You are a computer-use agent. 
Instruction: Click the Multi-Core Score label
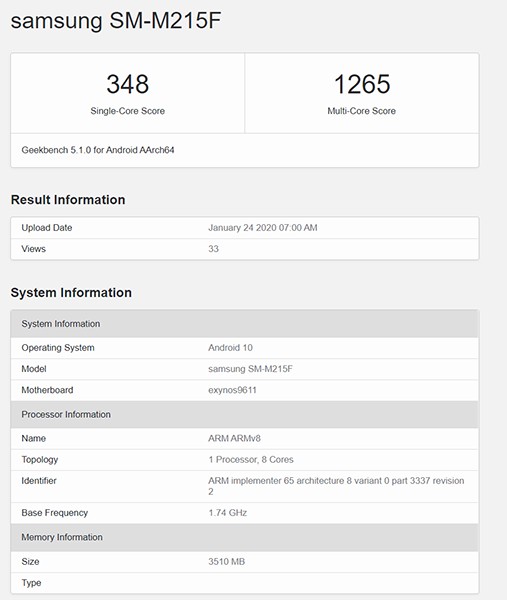click(362, 111)
